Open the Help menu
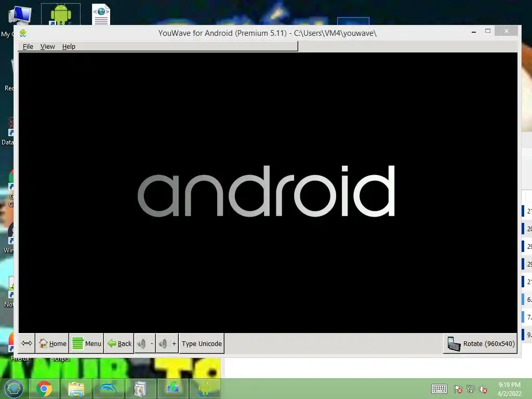The height and width of the screenshot is (399, 532). 69,46
